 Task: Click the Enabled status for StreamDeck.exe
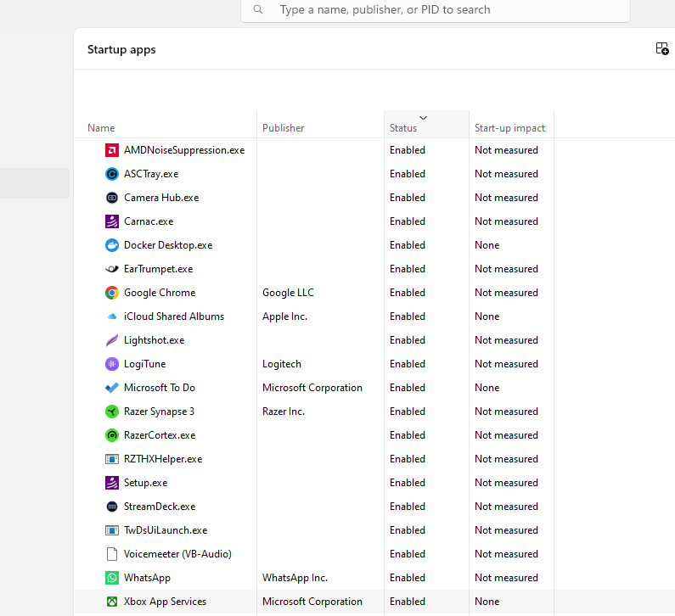pyautogui.click(x=408, y=507)
